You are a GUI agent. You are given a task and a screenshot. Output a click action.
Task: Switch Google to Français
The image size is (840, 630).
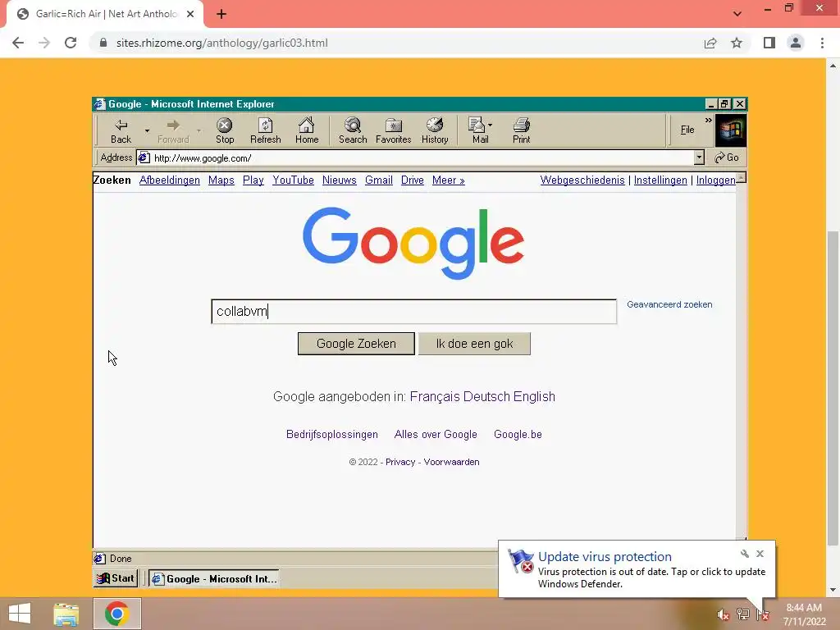pyautogui.click(x=435, y=396)
